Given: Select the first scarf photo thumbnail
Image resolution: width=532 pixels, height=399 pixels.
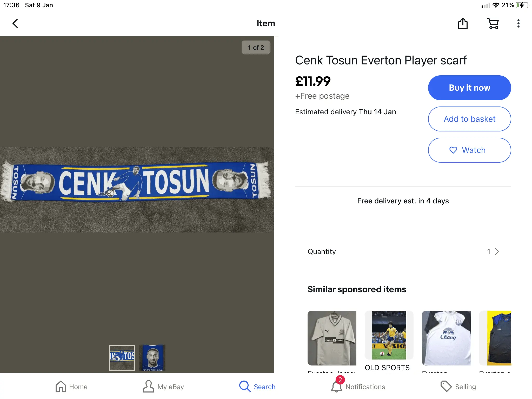Looking at the screenshot, I should point(122,358).
